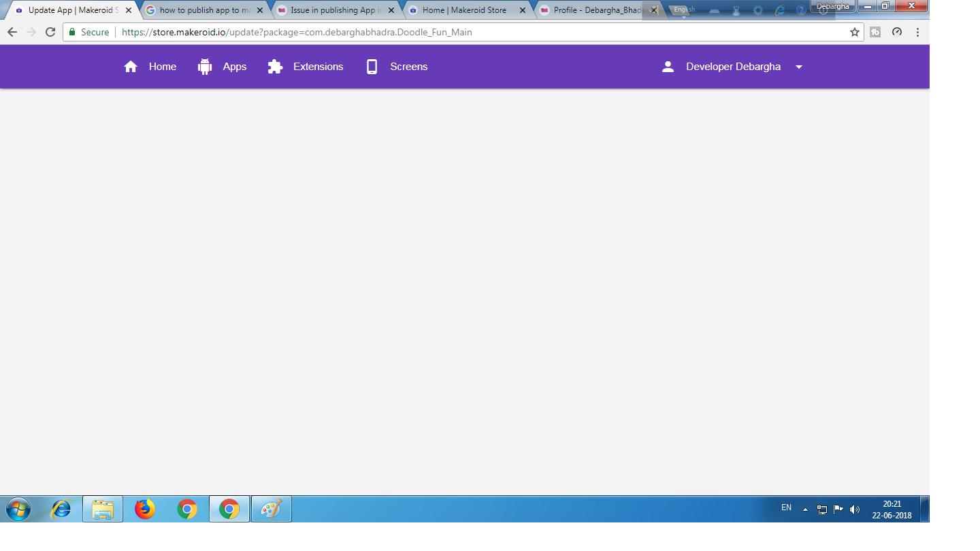Open Chrome's three-dot menu
This screenshot has height=551, width=980.
pyautogui.click(x=917, y=32)
